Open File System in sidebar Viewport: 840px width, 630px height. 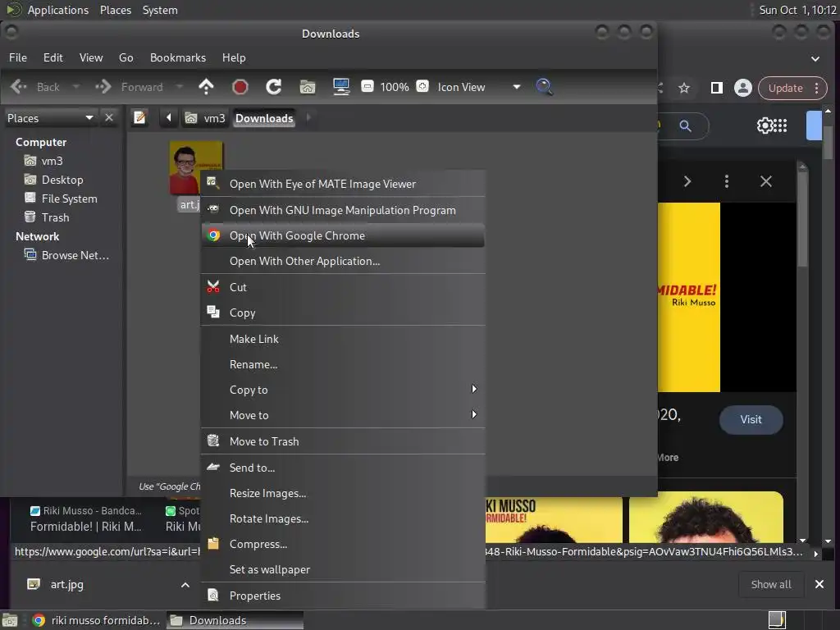point(69,199)
